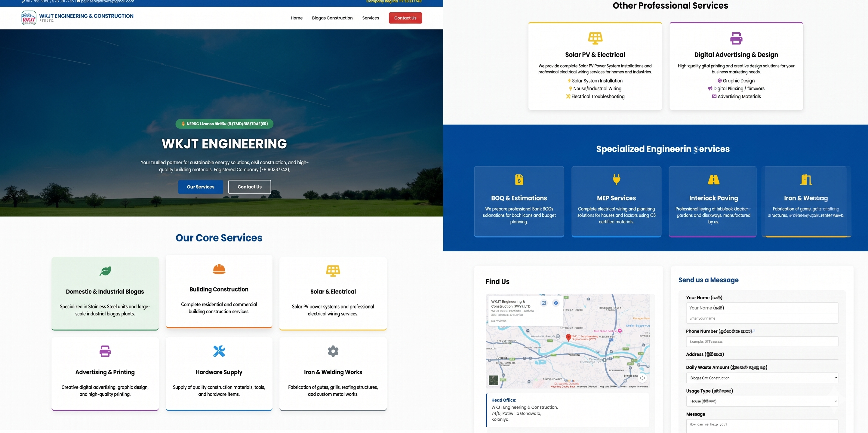Click the green leaf icon on Domestic & Industrial Biogas
Screen dimensions: 868x433
coord(105,271)
